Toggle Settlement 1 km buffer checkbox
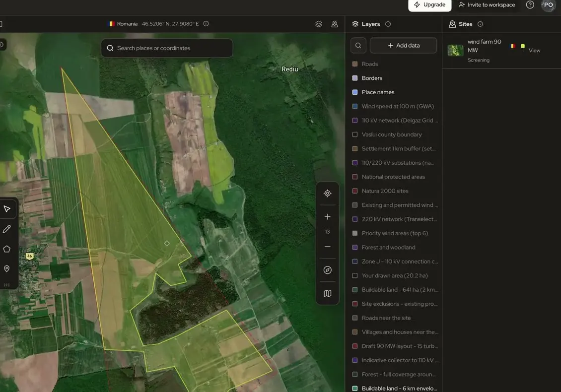 coord(355,148)
